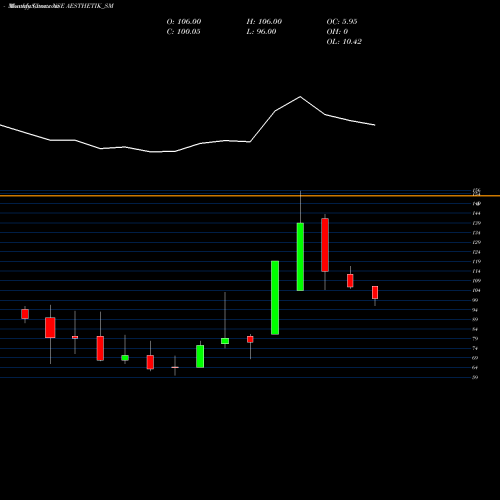This screenshot has height=500, width=500.
Task: Click the 129 price axis label
Action: (x=476, y=242)
